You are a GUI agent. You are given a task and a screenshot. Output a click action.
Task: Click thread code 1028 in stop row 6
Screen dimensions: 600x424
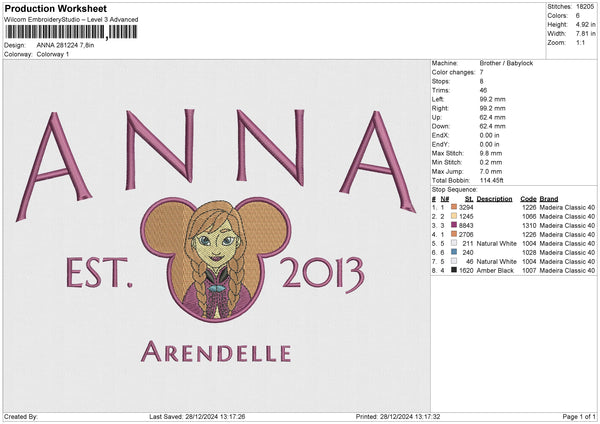point(529,253)
